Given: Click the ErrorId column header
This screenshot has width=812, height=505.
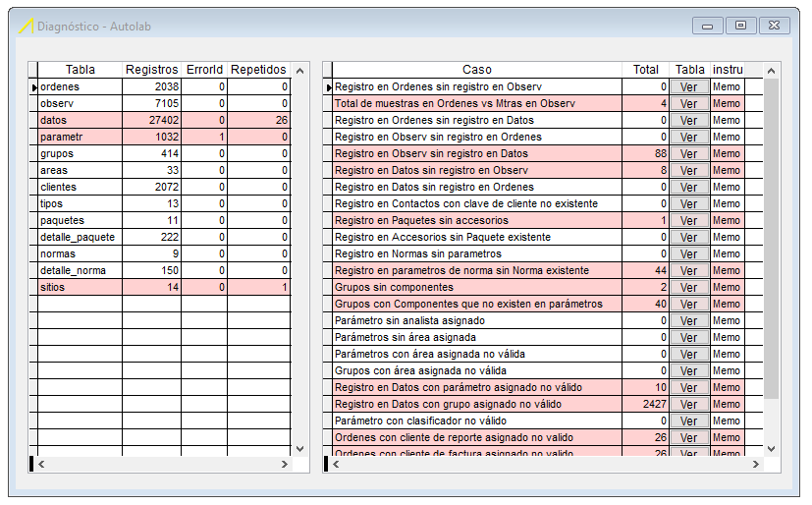Looking at the screenshot, I should point(204,70).
